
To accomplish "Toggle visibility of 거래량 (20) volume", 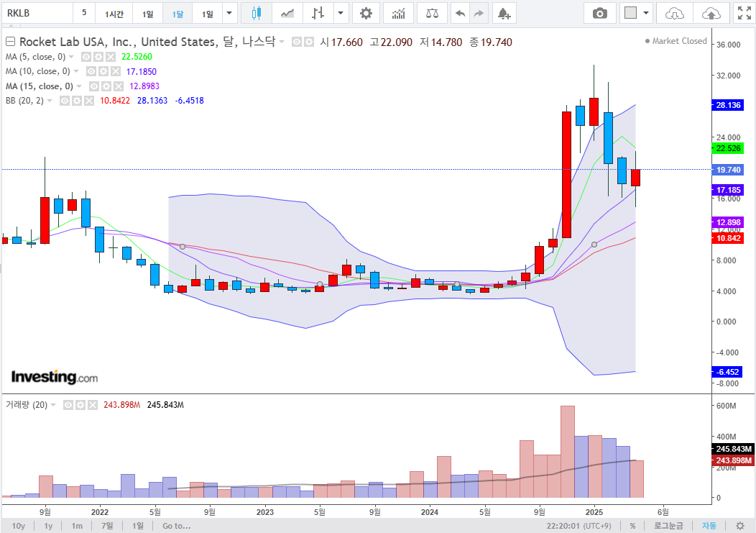I will [68, 405].
